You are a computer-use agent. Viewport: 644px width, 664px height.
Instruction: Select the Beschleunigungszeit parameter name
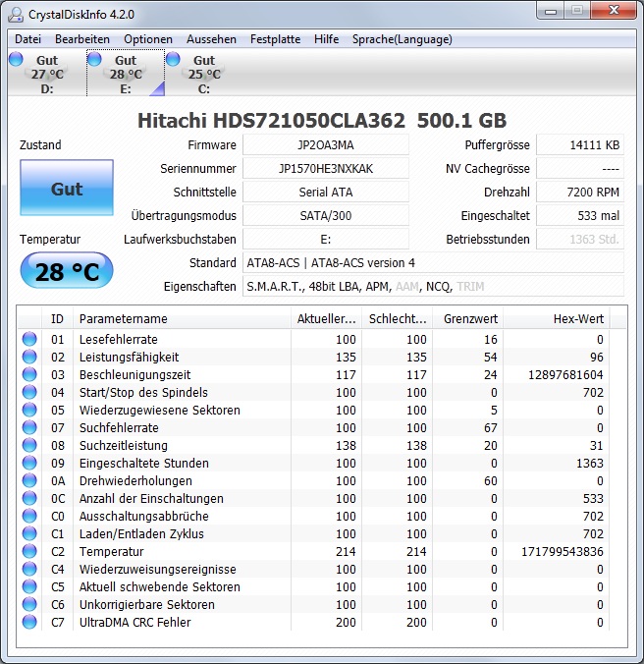(134, 375)
